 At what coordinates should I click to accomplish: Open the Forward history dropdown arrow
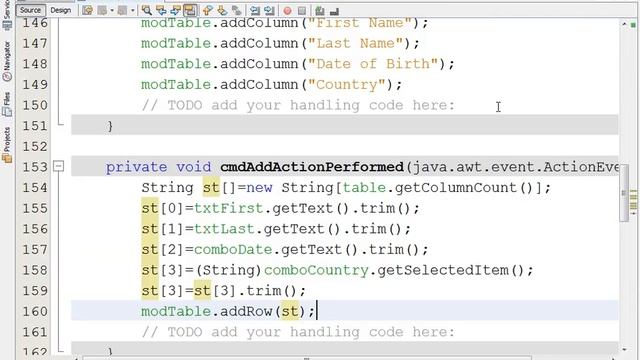[x=132, y=11]
